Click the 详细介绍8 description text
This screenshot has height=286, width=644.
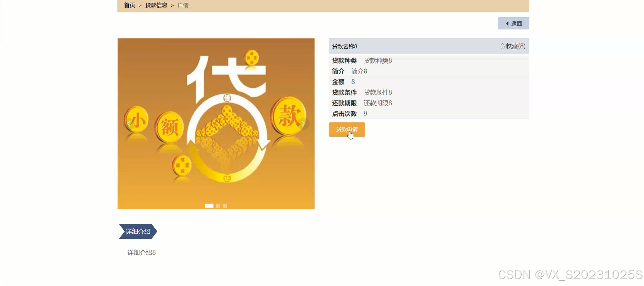coord(142,252)
